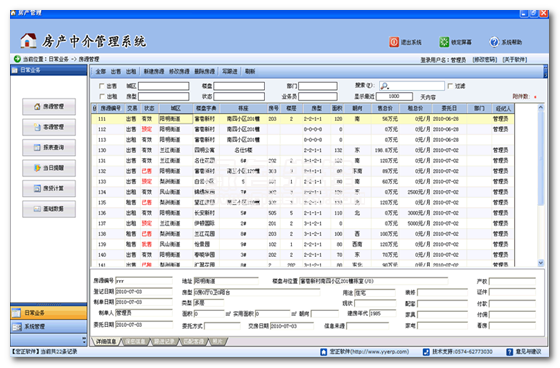The width and height of the screenshot is (560, 368).
Task: Open the 系统管理 navigation section
Action: [x=49, y=327]
